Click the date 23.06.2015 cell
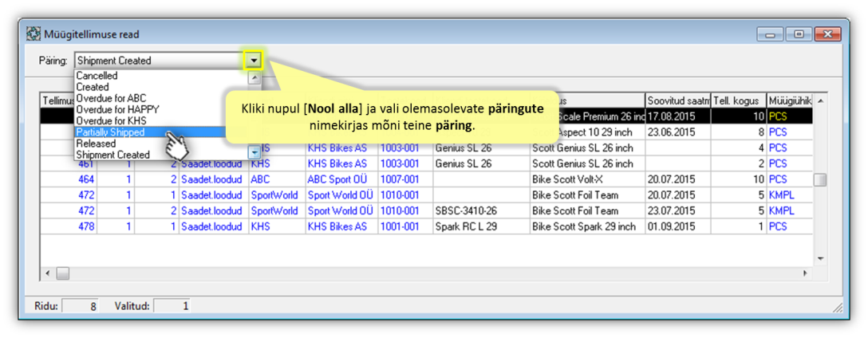The image size is (868, 338). (x=678, y=133)
